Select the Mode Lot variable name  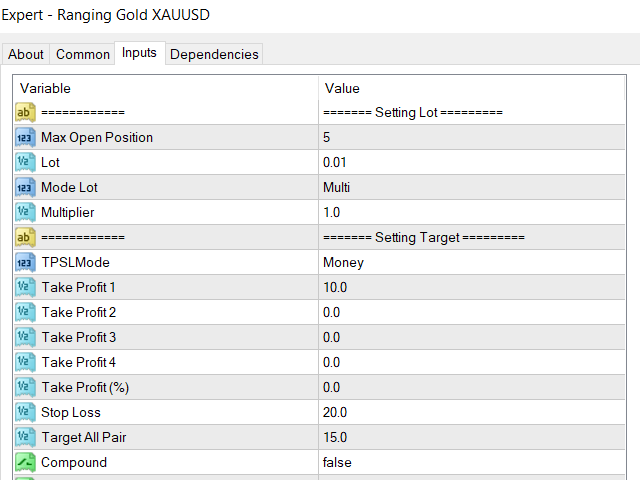69,187
